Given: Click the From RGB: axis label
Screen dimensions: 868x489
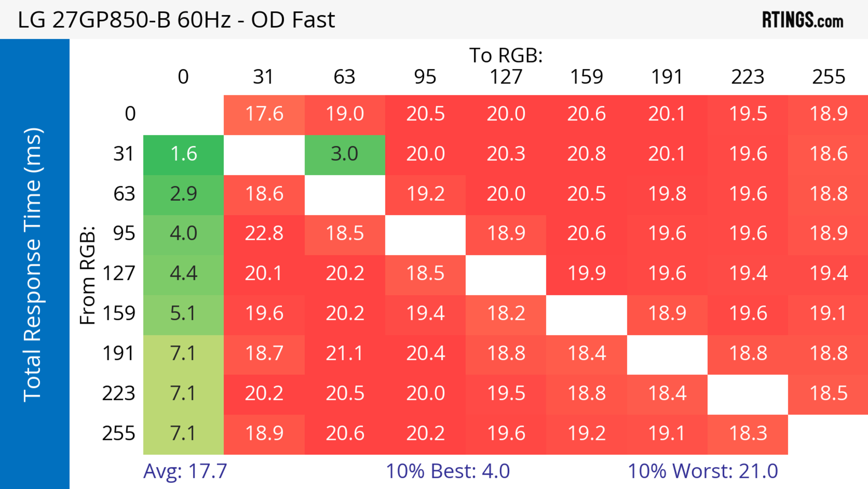Looking at the screenshot, I should (88, 275).
